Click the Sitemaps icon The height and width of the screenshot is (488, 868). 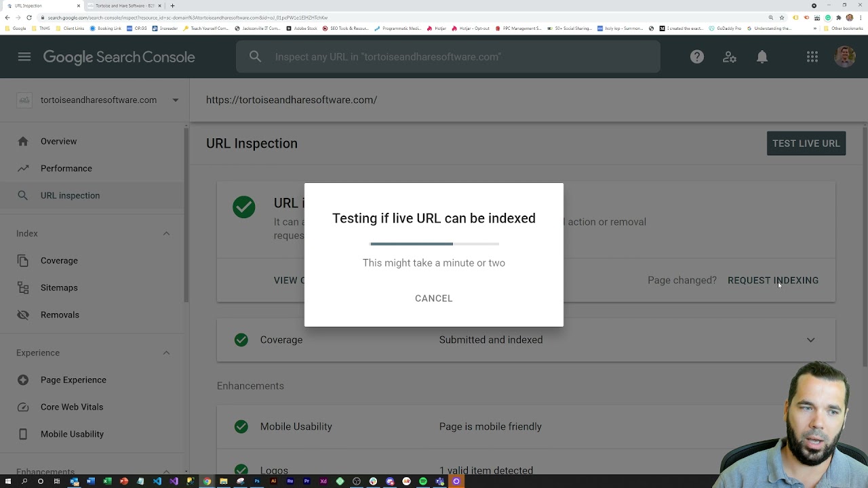tap(23, 287)
